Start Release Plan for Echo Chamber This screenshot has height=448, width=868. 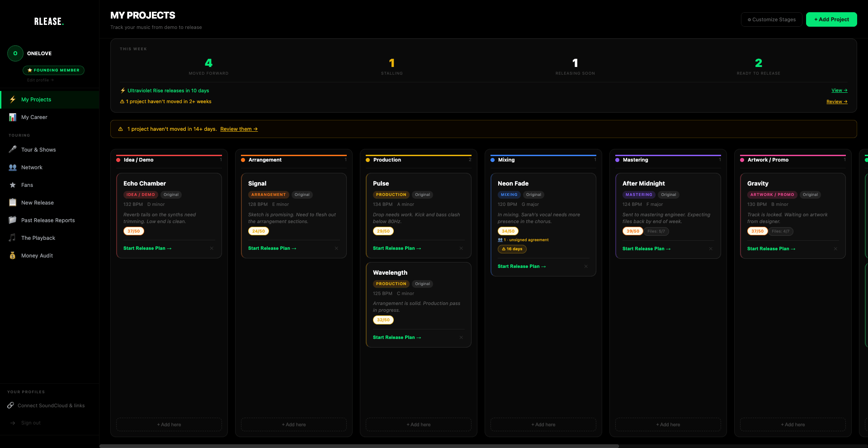pyautogui.click(x=147, y=248)
